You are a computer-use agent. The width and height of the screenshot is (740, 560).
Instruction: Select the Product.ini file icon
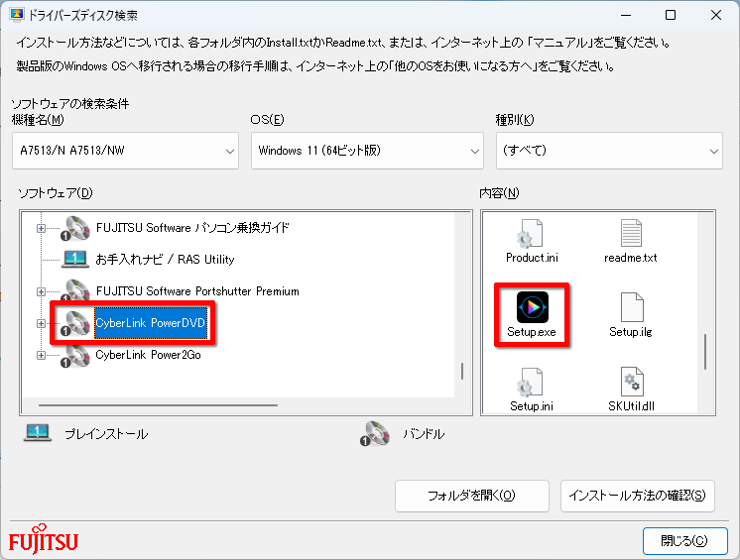(533, 234)
